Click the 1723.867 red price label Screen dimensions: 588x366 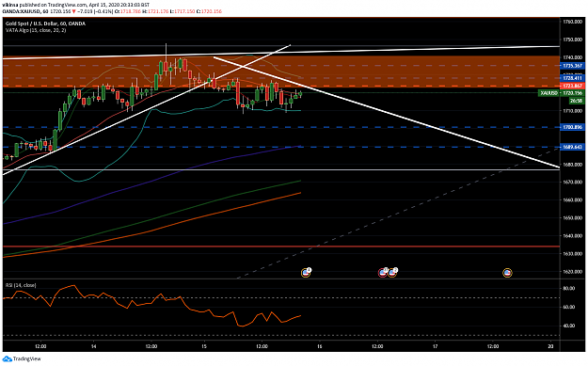[572, 87]
